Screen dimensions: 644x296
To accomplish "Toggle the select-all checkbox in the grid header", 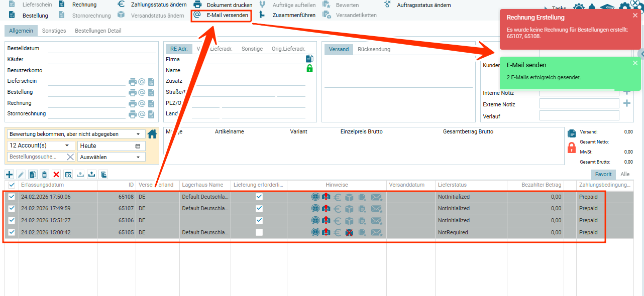I will click(12, 185).
